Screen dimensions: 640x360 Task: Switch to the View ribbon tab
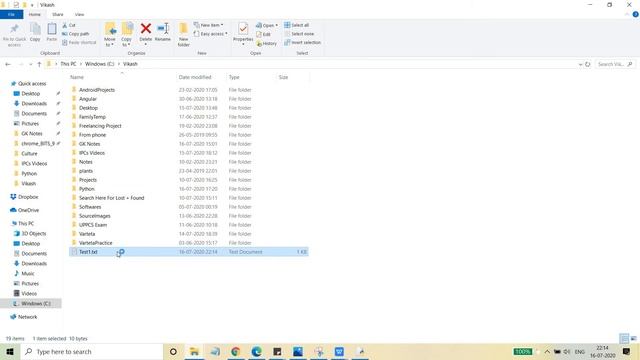[79, 14]
